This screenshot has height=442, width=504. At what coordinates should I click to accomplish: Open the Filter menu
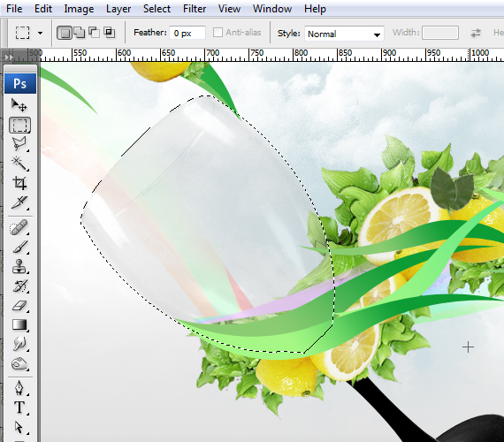pos(195,9)
